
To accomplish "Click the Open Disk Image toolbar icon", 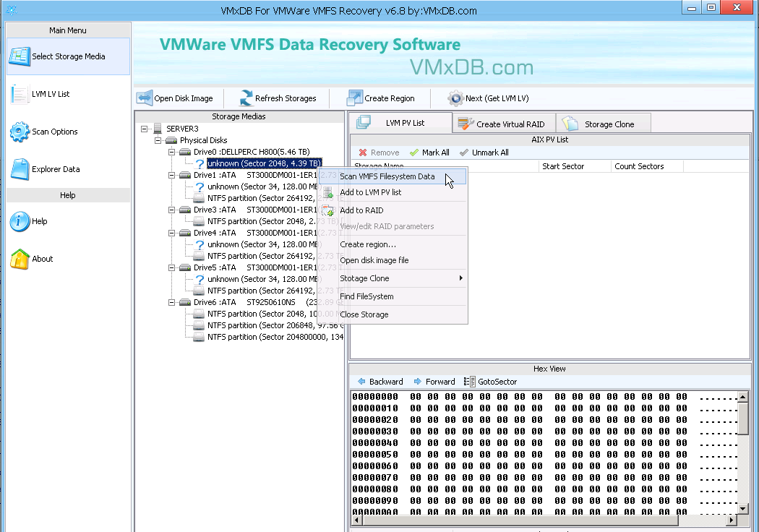I will point(145,98).
